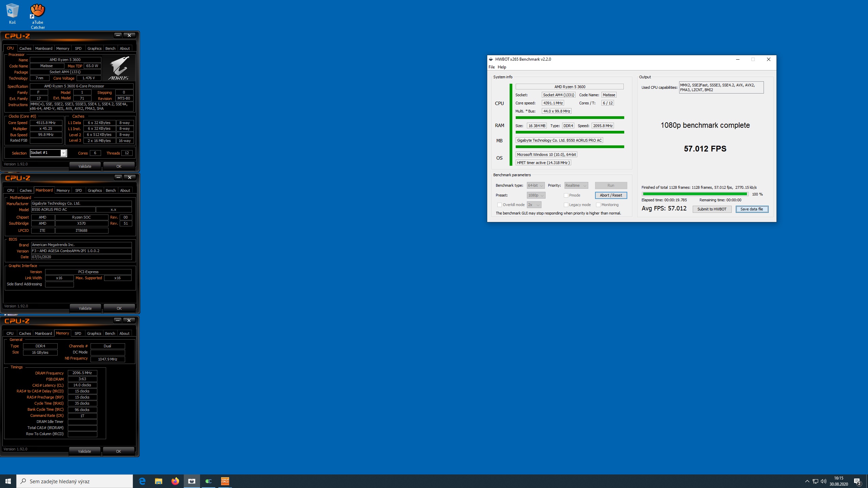This screenshot has height=488, width=868.
Task: Click the Core Speed 4515.8 MHz value
Action: [46, 123]
